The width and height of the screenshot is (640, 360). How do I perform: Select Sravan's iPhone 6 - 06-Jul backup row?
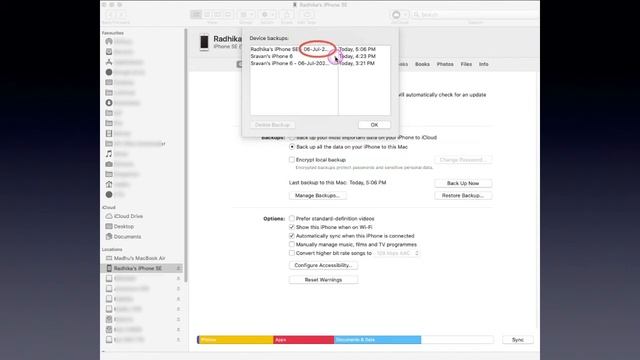point(320,63)
